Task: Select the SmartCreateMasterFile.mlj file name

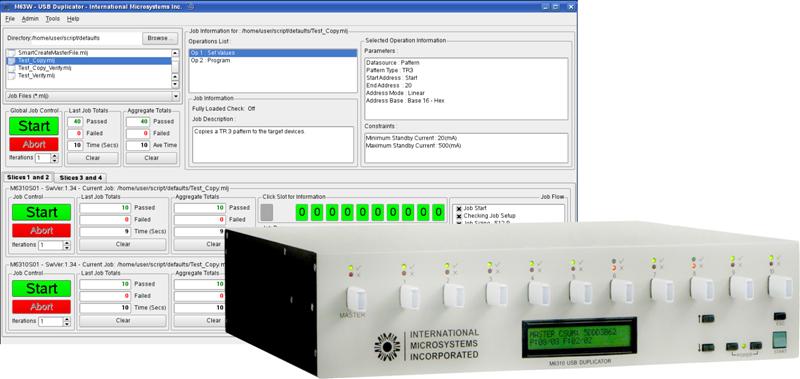Action: (54, 53)
